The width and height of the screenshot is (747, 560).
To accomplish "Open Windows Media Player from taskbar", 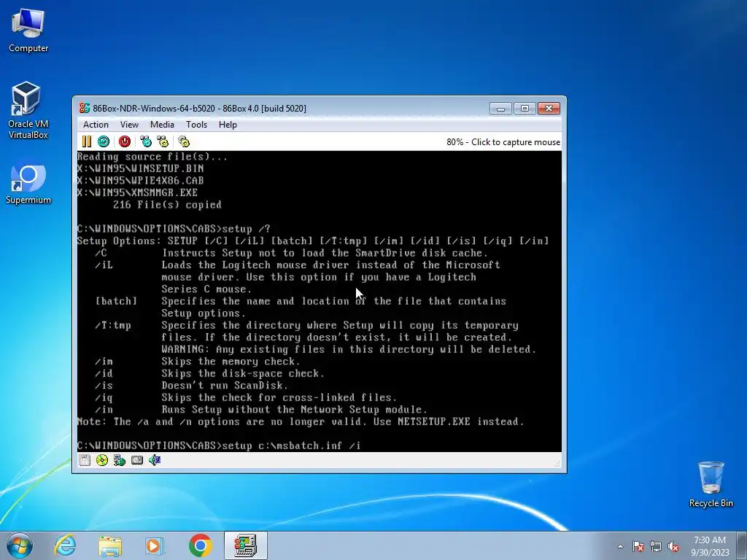I will (155, 545).
